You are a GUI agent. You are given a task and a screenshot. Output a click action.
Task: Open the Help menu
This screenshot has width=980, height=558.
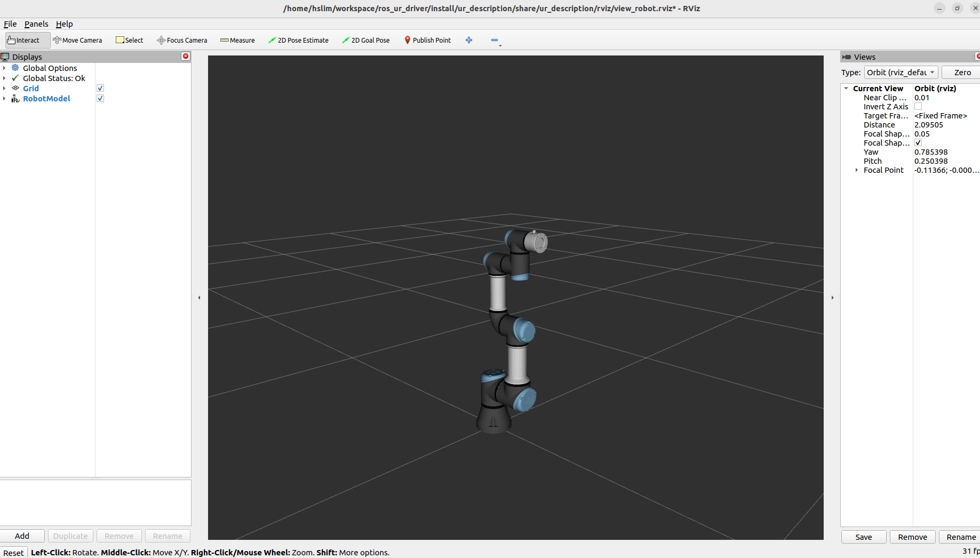tap(64, 24)
